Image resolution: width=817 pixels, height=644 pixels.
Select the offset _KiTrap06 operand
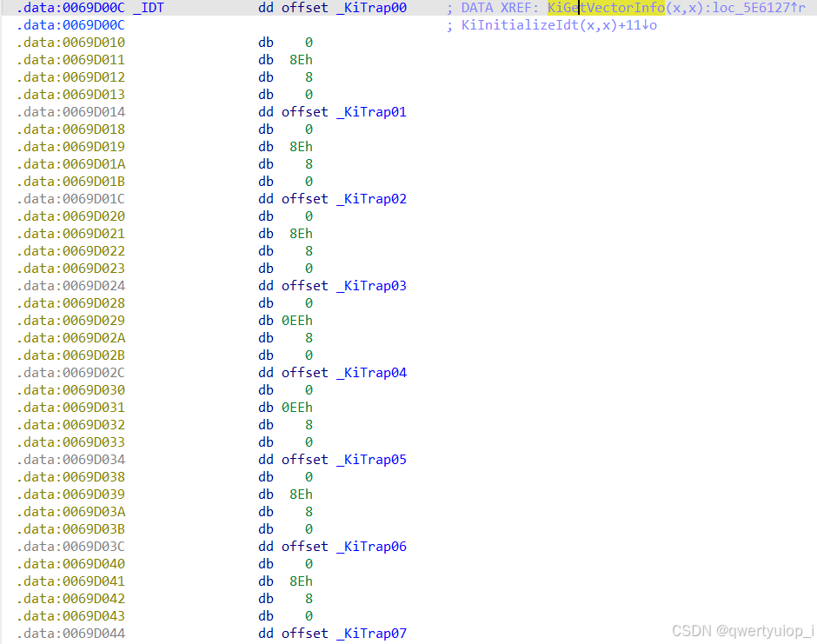coord(344,547)
